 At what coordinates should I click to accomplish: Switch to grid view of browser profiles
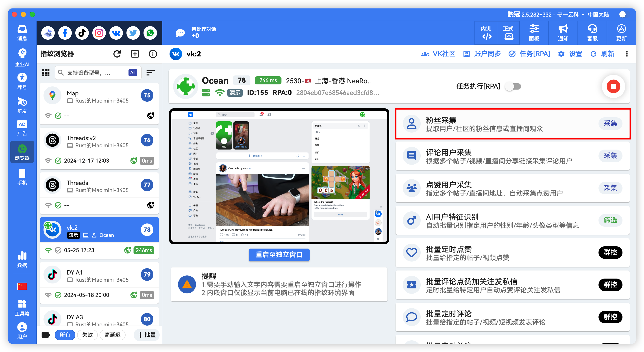point(46,73)
